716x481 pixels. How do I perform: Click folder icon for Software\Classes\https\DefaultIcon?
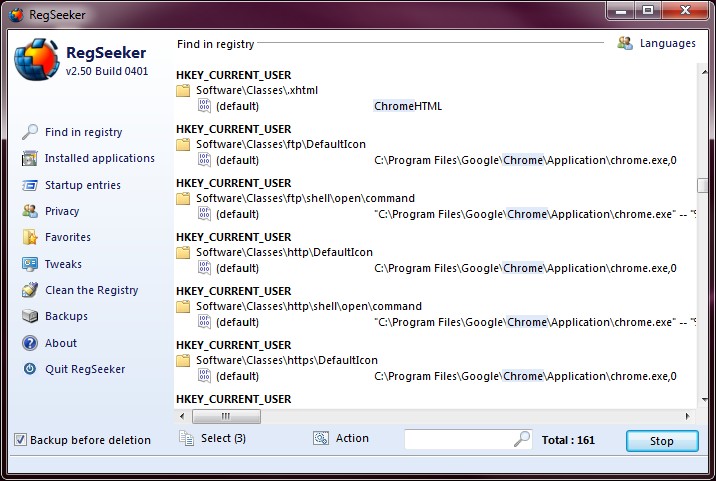tap(183, 360)
